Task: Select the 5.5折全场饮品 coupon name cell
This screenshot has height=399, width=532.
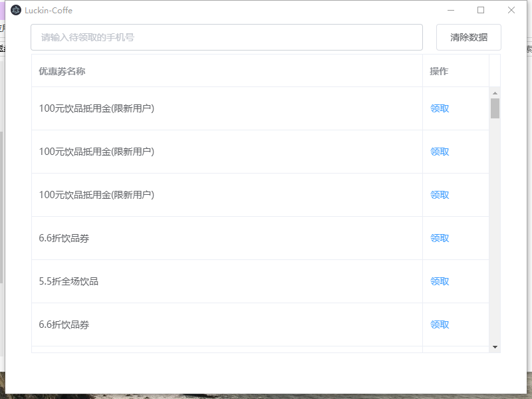Action: point(227,281)
